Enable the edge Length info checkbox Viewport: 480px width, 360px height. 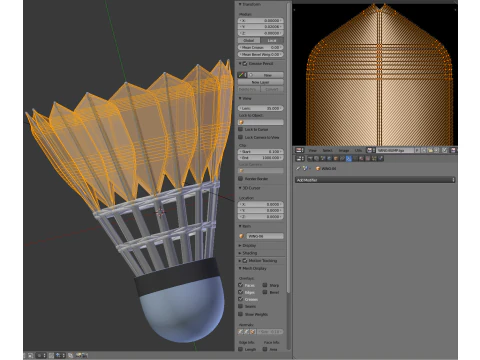click(240, 349)
